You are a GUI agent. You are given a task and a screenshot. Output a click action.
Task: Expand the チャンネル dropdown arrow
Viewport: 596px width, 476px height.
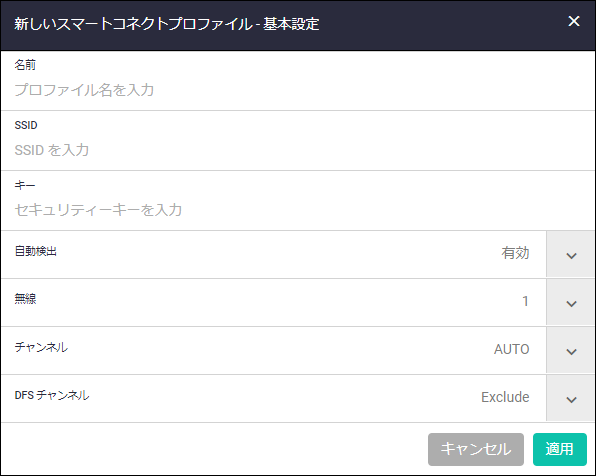(571, 350)
